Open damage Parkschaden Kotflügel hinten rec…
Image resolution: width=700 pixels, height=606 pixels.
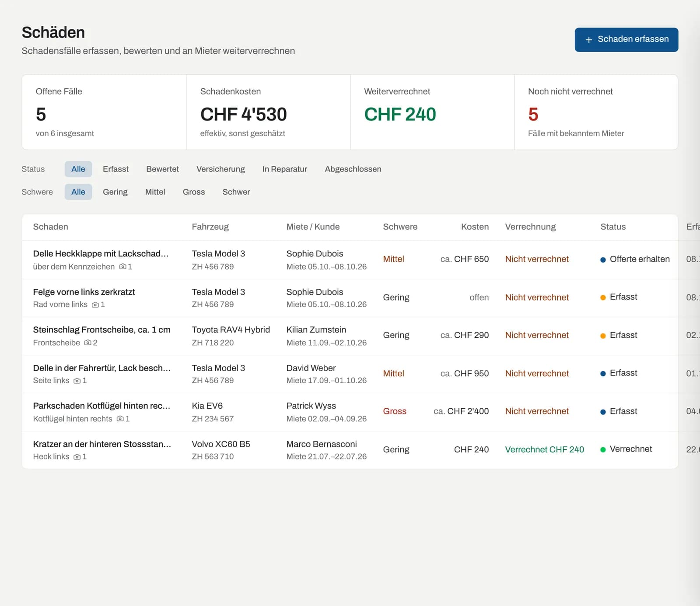[x=101, y=406]
